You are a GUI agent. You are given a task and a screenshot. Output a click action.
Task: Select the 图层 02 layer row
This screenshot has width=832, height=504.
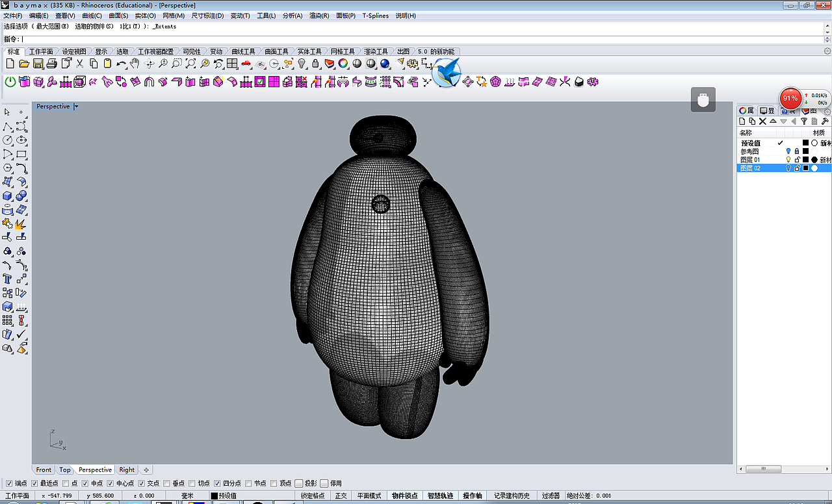(x=785, y=168)
